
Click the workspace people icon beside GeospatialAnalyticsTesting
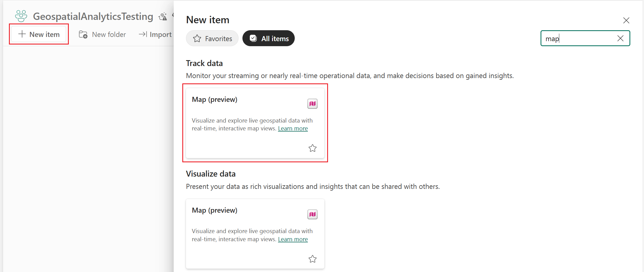pyautogui.click(x=21, y=16)
